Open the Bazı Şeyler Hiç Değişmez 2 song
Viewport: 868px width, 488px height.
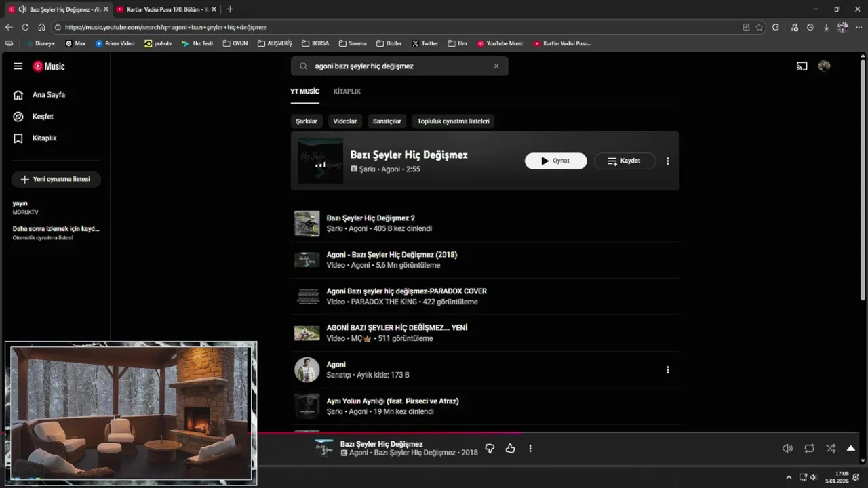pos(370,218)
